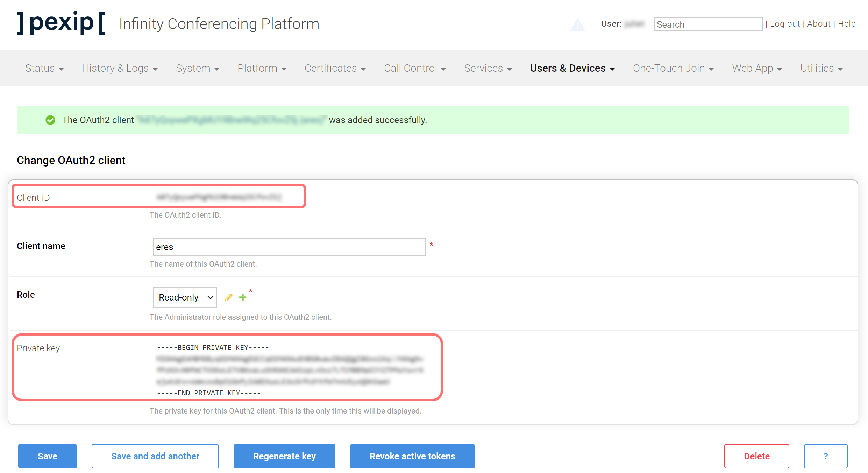Open the Call Control menu
The height and width of the screenshot is (473, 868).
[415, 68]
